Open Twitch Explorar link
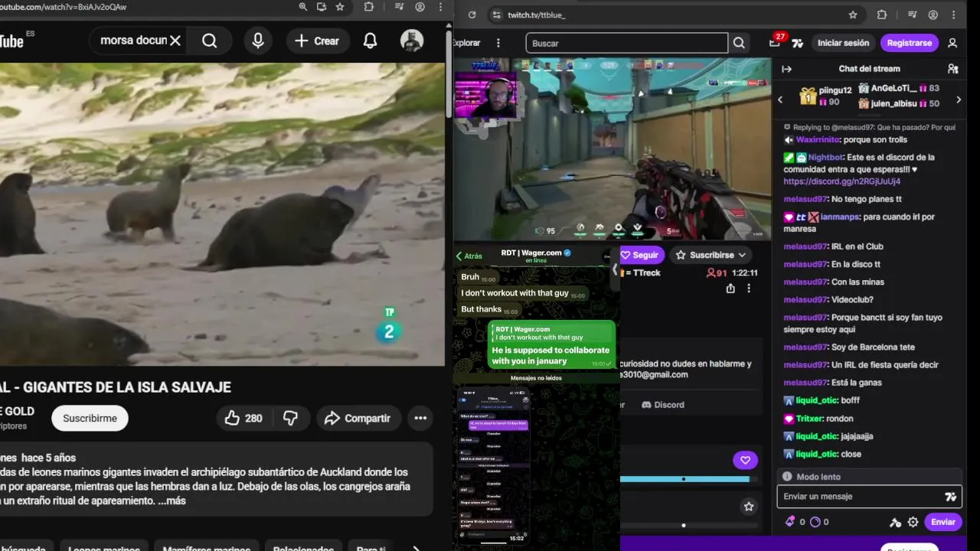Viewport: 980px width, 551px height. (x=466, y=43)
